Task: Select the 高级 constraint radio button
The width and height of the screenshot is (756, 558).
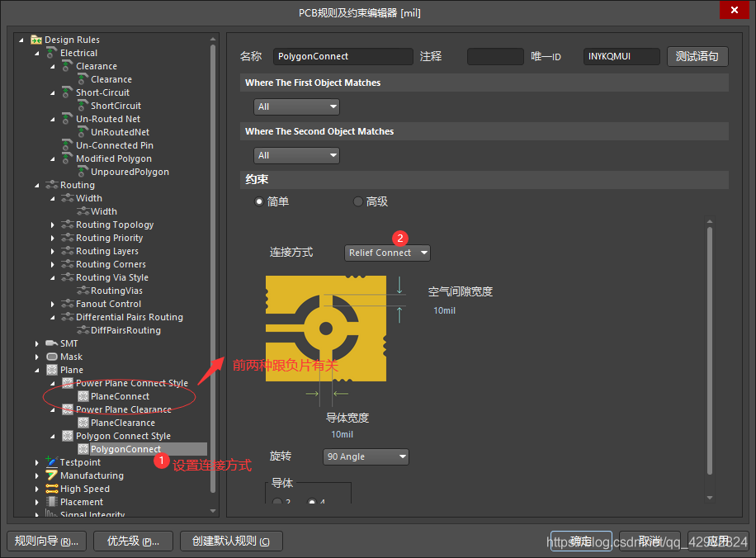Action: [357, 201]
